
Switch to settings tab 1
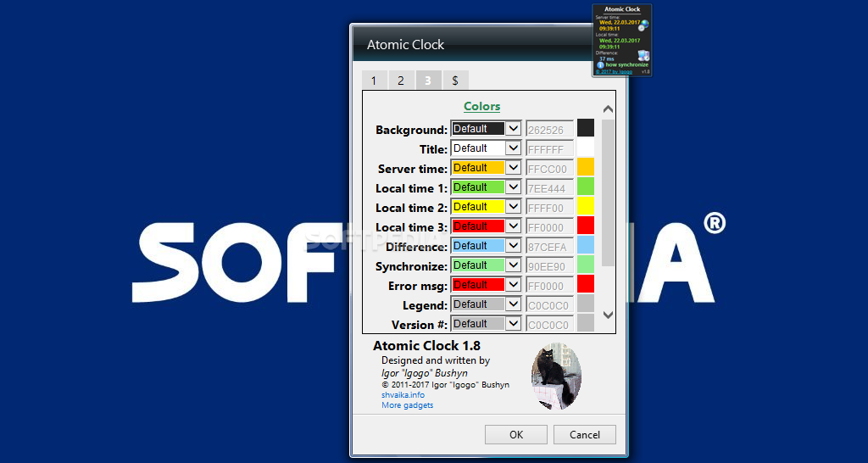(x=374, y=81)
